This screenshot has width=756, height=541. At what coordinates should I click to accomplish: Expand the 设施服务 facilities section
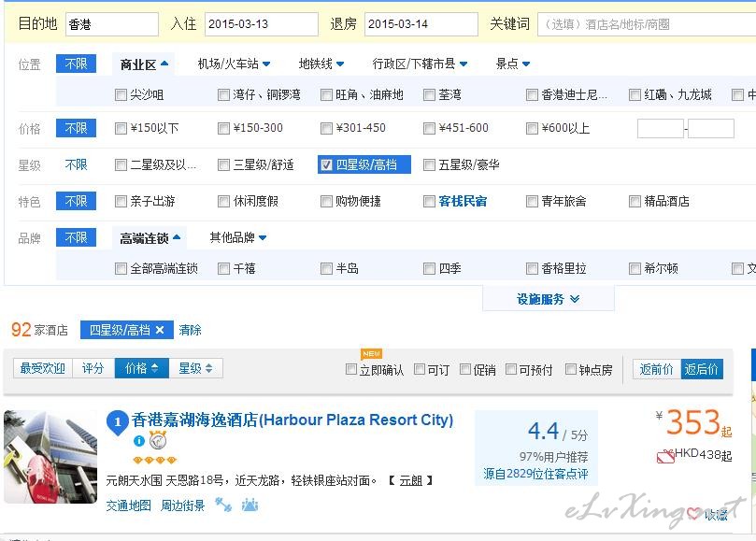tap(548, 299)
